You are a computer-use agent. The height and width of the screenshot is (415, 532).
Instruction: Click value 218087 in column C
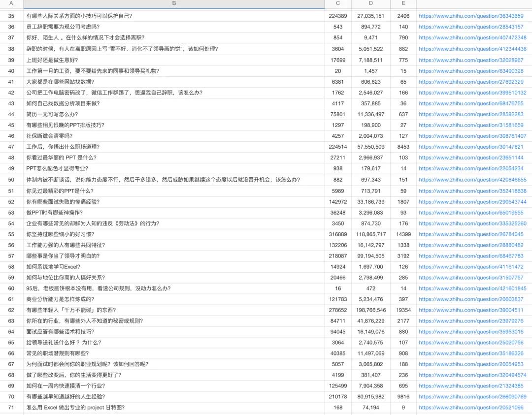point(337,256)
